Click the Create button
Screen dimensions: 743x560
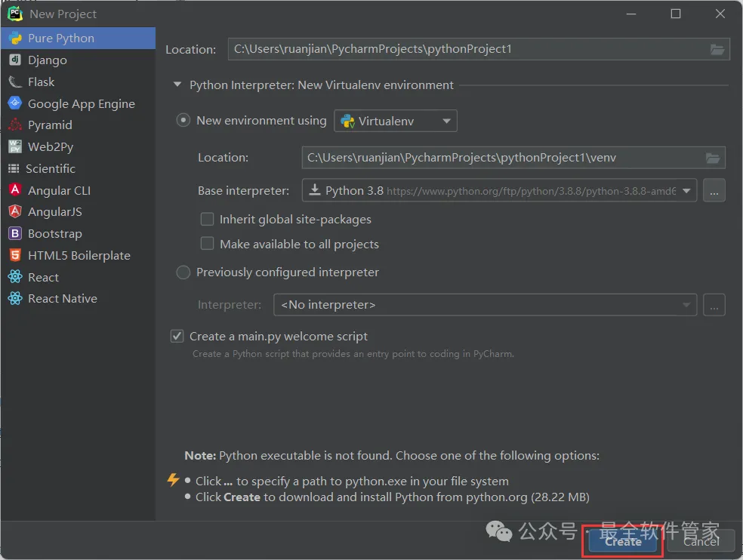point(623,542)
